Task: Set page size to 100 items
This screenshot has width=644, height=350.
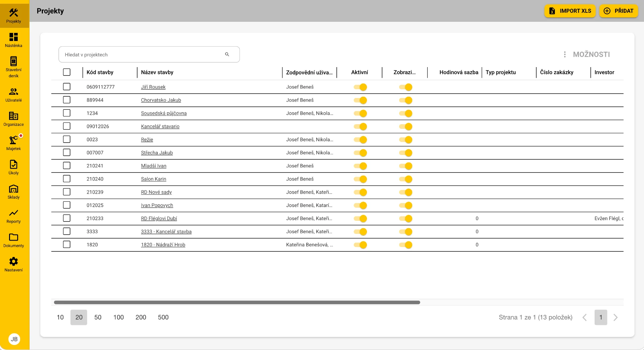Action: pyautogui.click(x=119, y=317)
